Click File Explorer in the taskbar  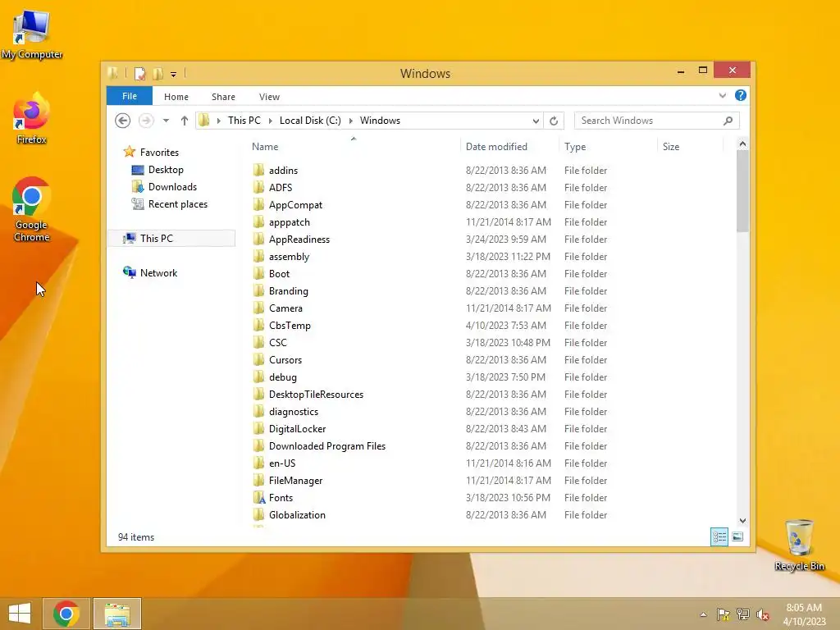point(117,614)
